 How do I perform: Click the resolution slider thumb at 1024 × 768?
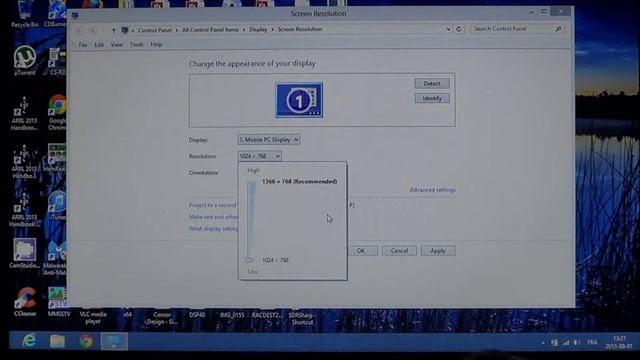pyautogui.click(x=249, y=260)
